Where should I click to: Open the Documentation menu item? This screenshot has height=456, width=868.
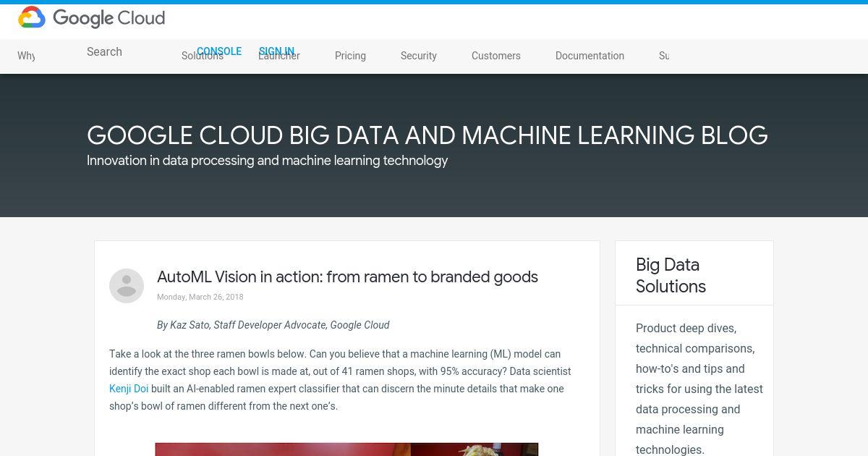point(590,56)
